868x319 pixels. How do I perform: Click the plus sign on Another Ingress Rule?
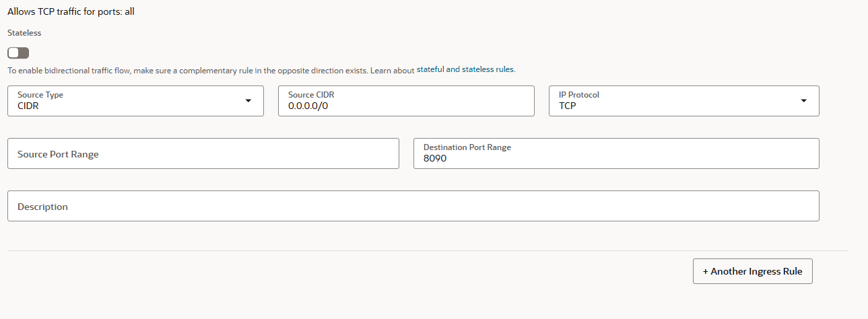706,271
